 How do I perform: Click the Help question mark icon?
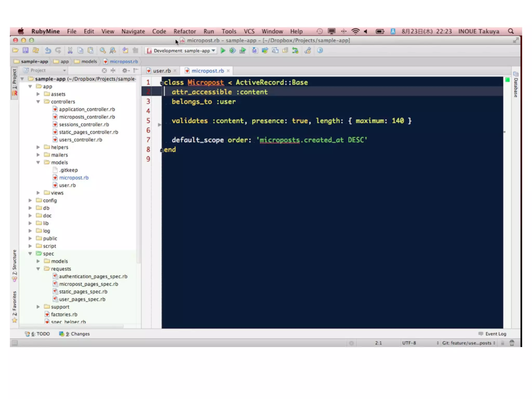320,50
